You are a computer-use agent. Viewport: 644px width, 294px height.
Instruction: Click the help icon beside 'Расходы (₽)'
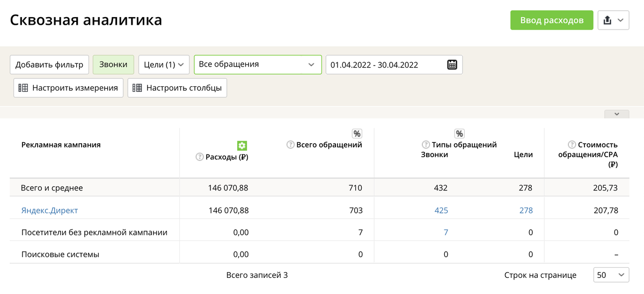pyautogui.click(x=200, y=158)
